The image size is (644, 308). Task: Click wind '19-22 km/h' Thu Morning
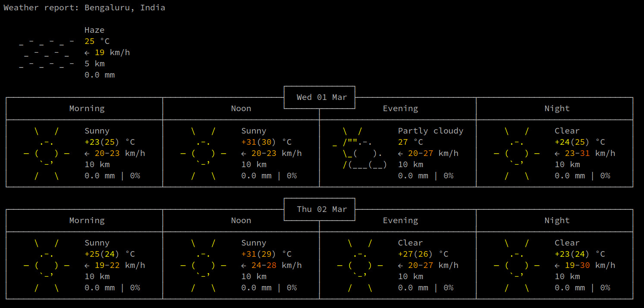tap(120, 265)
